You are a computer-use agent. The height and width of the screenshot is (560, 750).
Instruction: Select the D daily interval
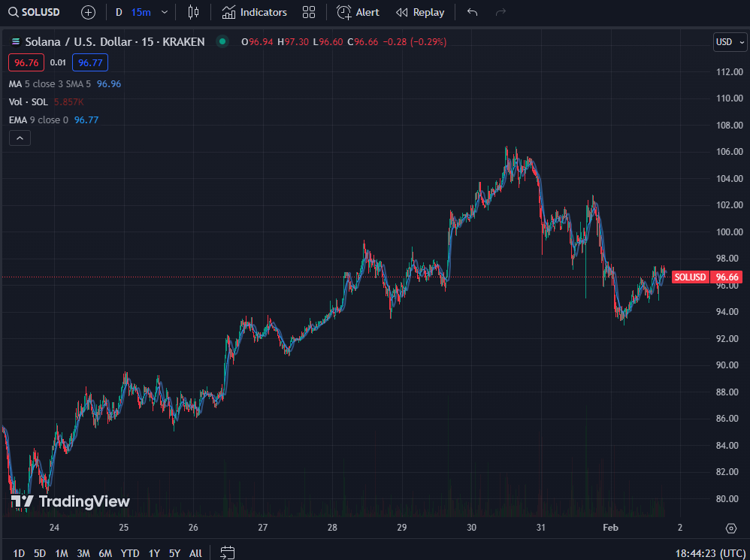click(119, 13)
